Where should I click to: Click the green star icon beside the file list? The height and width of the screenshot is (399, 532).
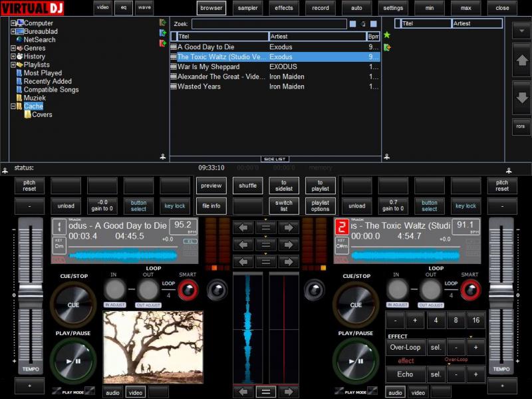point(387,35)
